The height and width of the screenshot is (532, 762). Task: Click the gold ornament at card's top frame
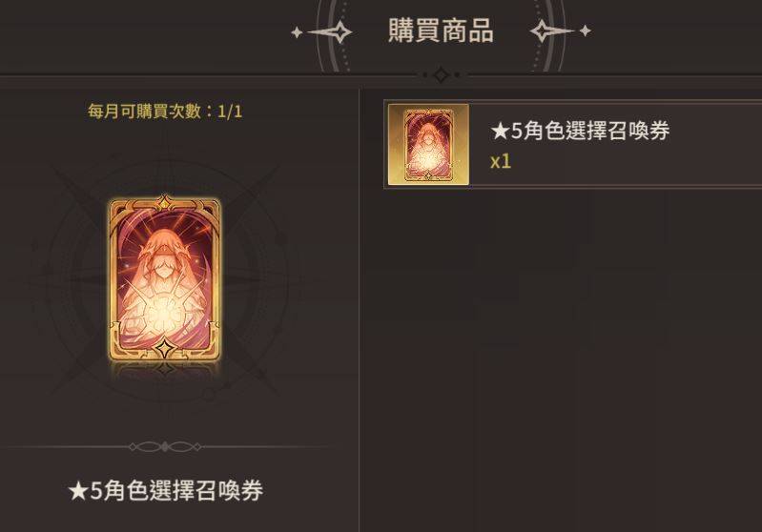(164, 201)
